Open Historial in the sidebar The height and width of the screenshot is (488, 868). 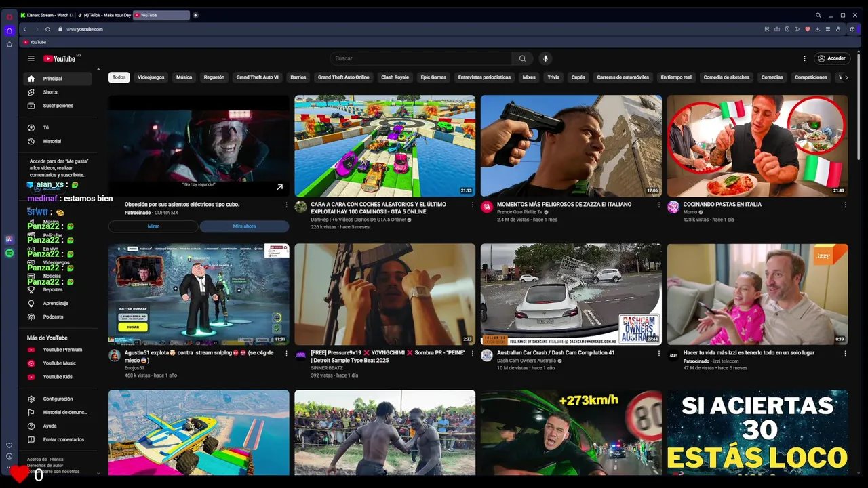[58, 141]
